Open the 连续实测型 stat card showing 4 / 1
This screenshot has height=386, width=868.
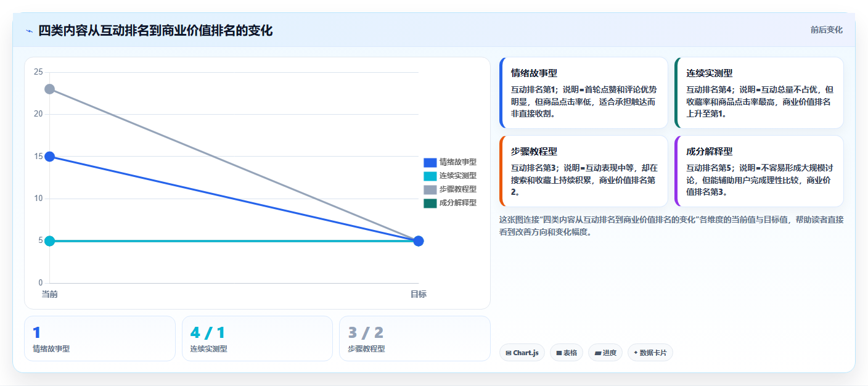[x=257, y=339]
